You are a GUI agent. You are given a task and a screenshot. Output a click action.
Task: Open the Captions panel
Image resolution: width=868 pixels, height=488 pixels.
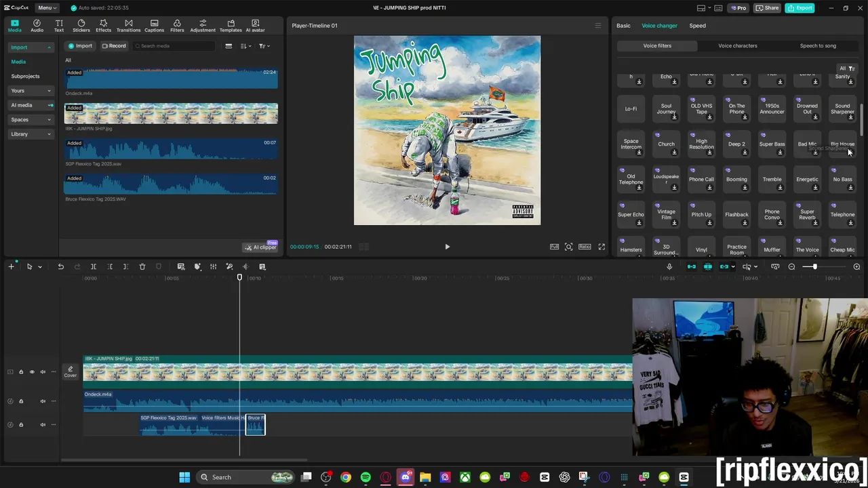[x=154, y=26]
